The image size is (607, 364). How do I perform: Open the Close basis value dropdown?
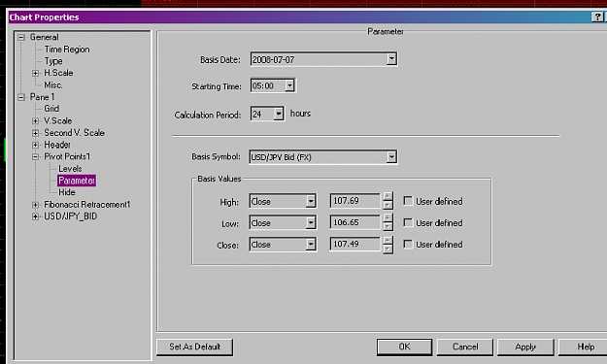tap(311, 245)
